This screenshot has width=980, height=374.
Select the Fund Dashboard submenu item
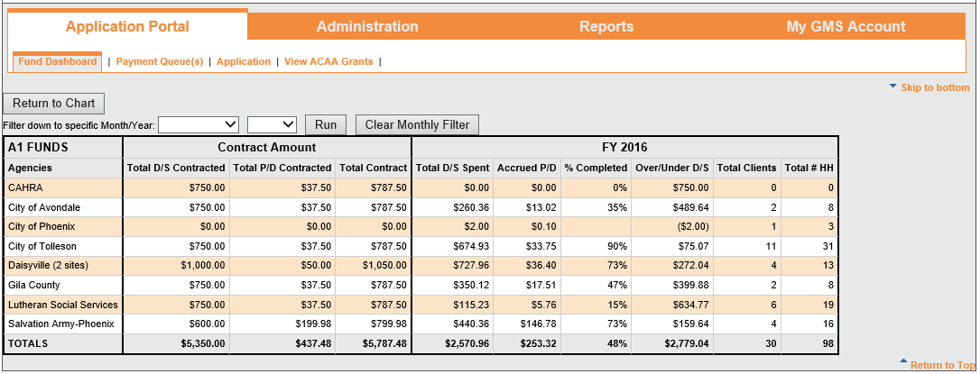click(58, 61)
